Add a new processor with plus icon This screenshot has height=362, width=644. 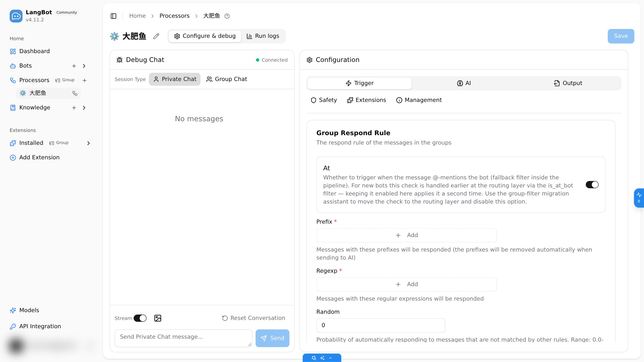point(85,80)
